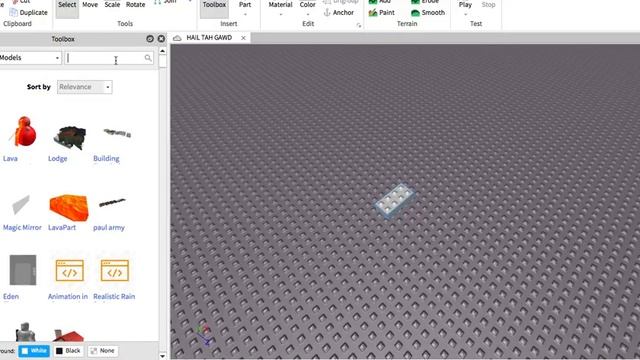Click the terrain Paint icon
The width and height of the screenshot is (640, 360).
(373, 13)
